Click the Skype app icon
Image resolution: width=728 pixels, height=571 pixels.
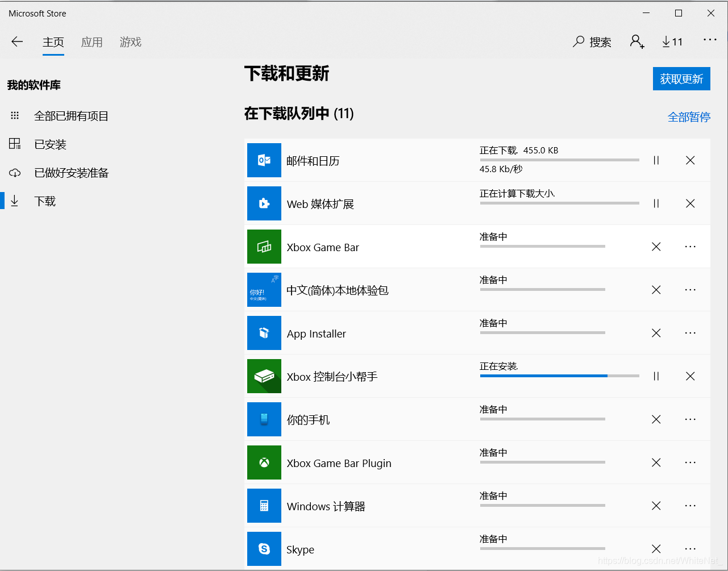pyautogui.click(x=264, y=549)
